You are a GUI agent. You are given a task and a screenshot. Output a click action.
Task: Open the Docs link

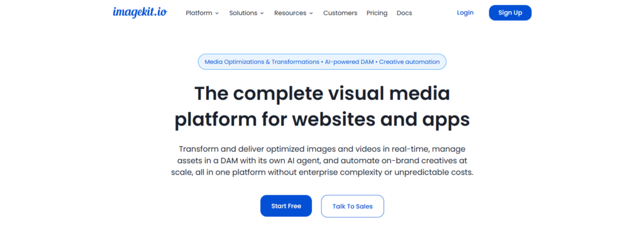[x=404, y=13]
